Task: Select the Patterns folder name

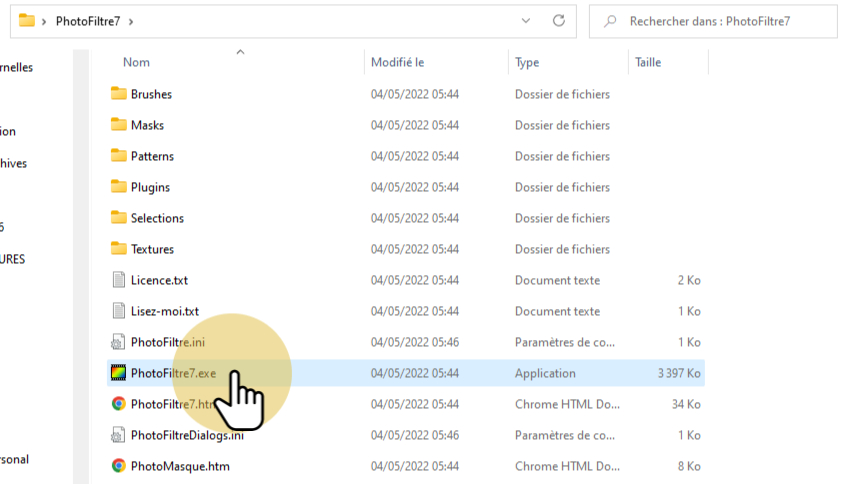Action: click(153, 156)
